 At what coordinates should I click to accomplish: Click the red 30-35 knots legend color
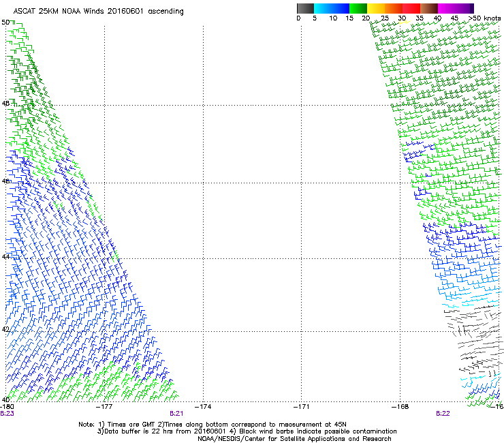coord(411,8)
